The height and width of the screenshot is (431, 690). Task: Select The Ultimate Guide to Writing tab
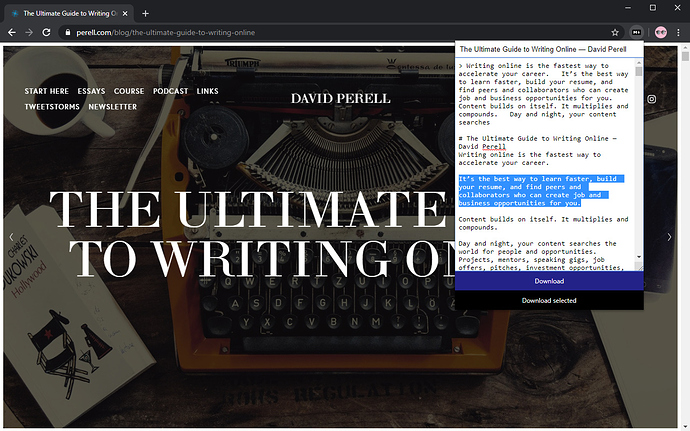tap(68, 14)
